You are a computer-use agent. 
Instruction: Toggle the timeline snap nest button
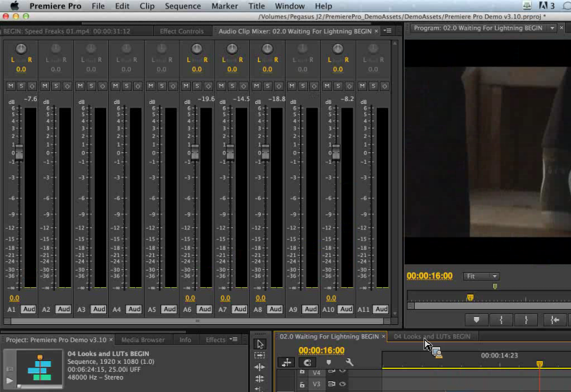click(287, 362)
